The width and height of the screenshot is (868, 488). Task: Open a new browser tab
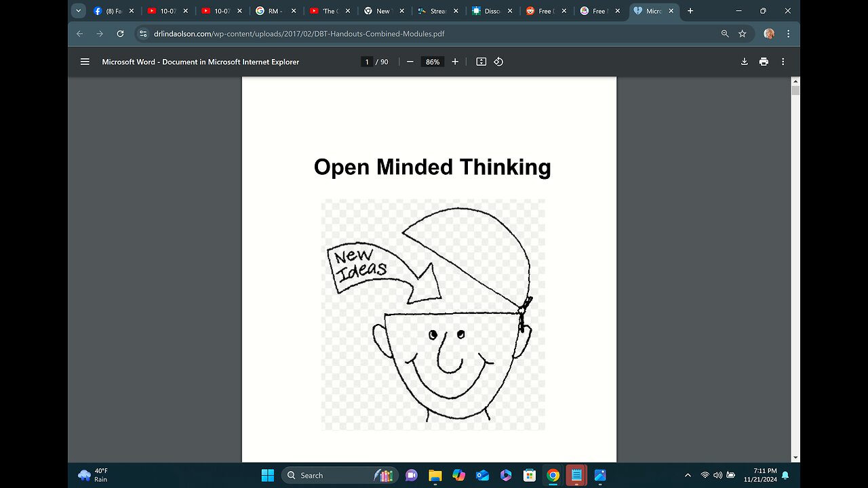point(690,11)
